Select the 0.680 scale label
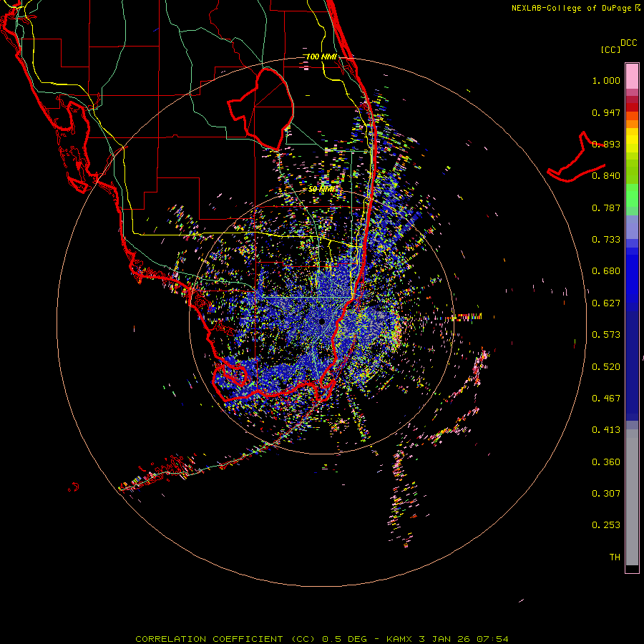This screenshot has height=644, width=644. pyautogui.click(x=606, y=271)
